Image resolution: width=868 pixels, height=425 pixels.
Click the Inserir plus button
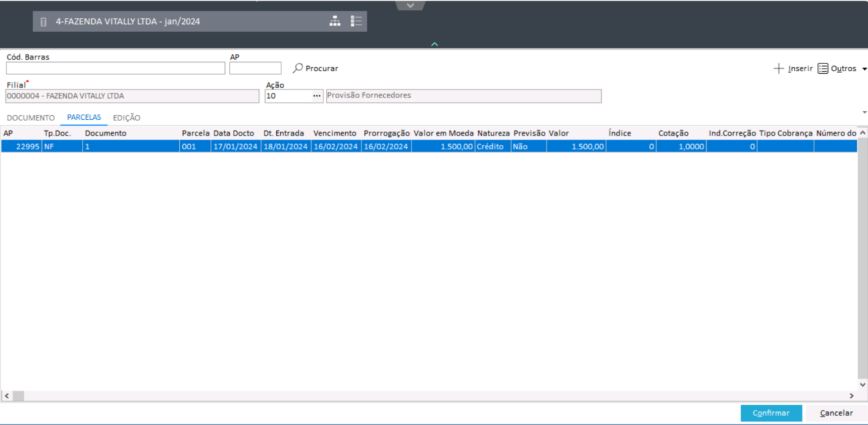(x=793, y=68)
